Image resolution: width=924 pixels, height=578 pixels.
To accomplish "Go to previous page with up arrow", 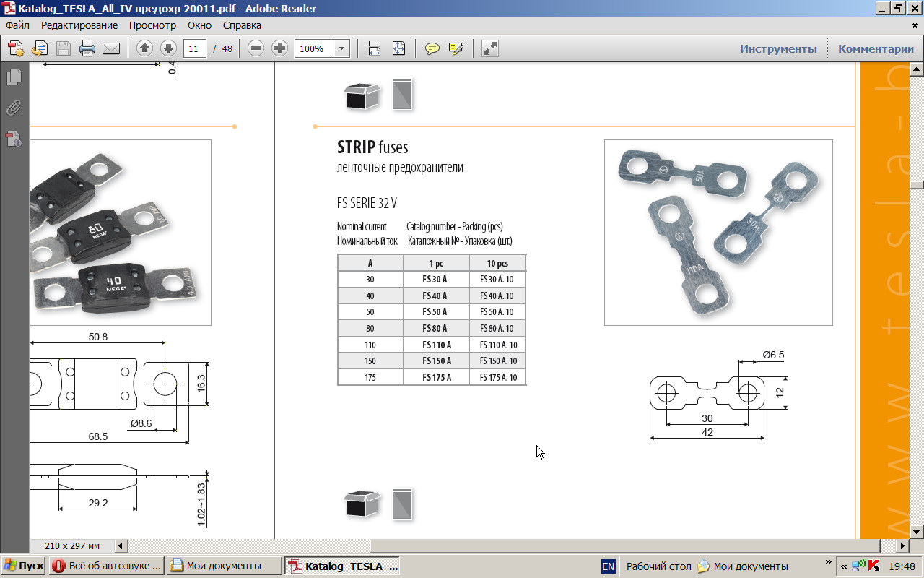I will (144, 48).
